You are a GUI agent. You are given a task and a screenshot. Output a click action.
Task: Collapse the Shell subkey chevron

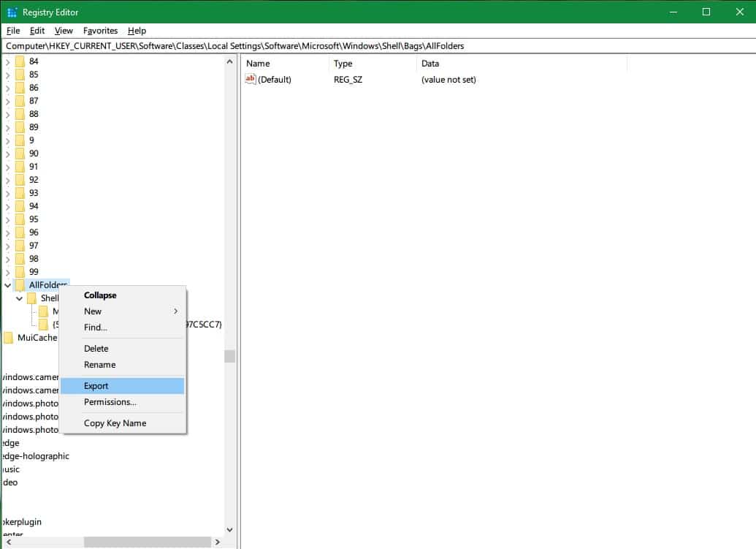[x=19, y=298]
